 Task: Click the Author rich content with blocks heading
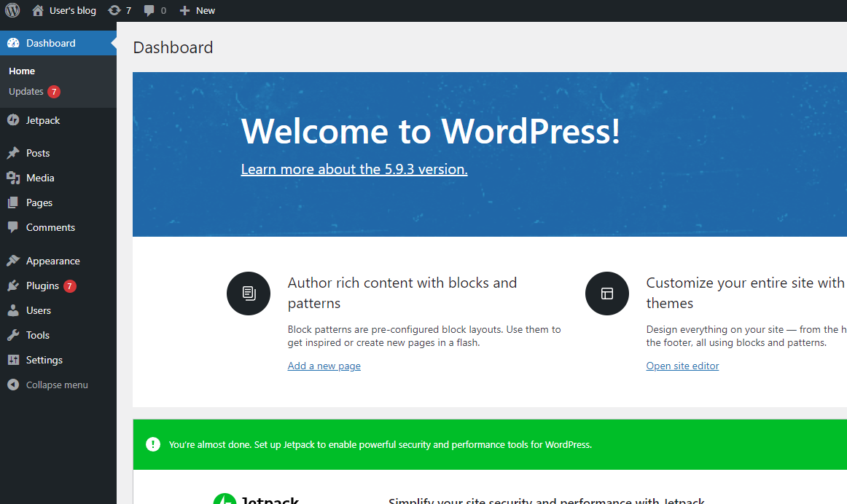pyautogui.click(x=402, y=293)
